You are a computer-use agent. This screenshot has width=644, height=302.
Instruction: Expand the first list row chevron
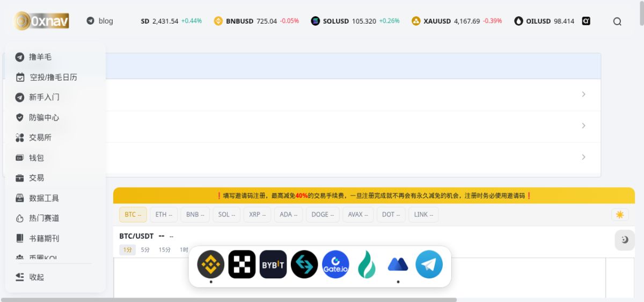coord(583,95)
